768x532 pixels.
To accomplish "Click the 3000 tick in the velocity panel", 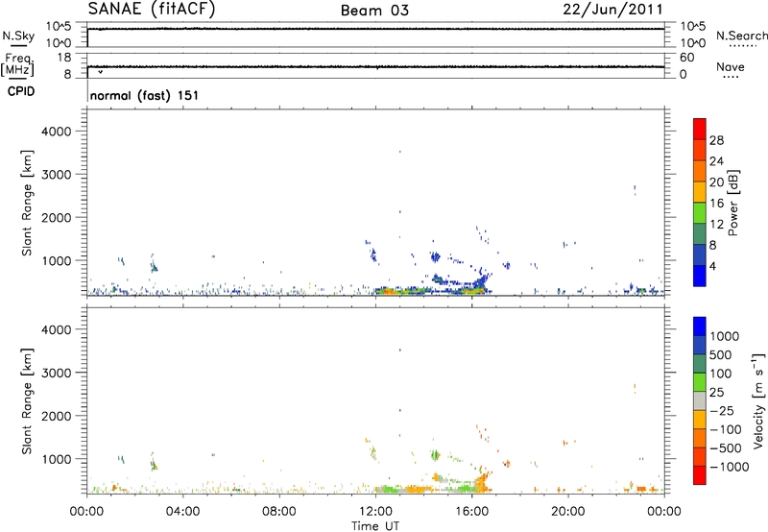I will click(x=57, y=373).
